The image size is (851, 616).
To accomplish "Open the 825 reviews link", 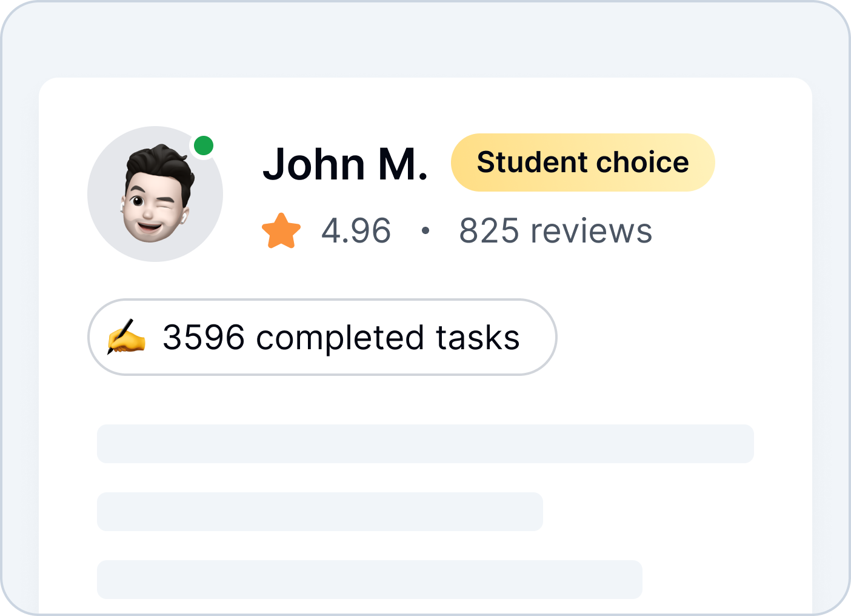I will click(x=555, y=231).
